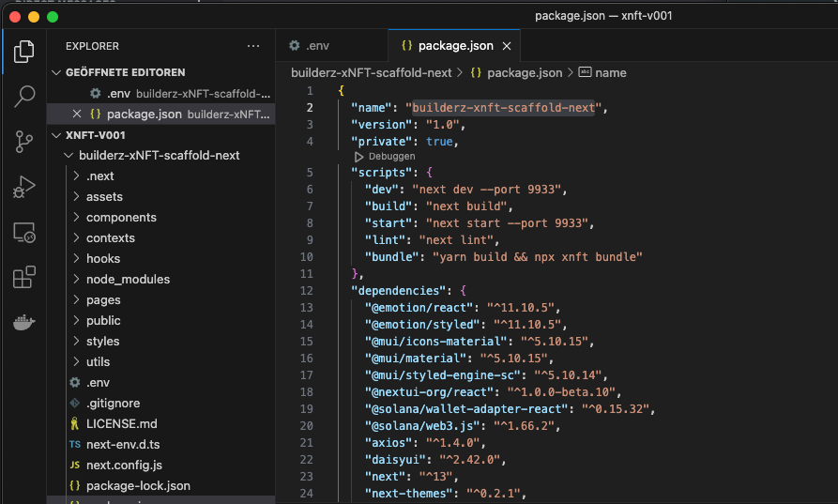Open the Source Control view

[24, 142]
